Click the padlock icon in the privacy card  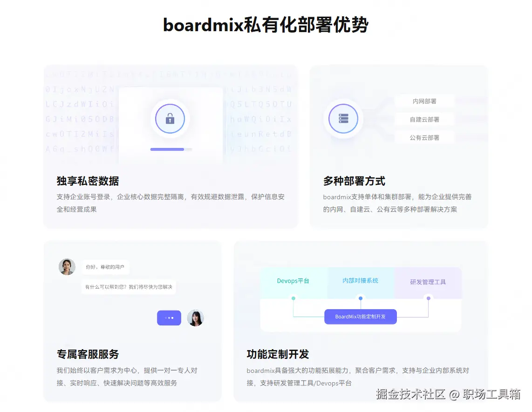tap(170, 119)
